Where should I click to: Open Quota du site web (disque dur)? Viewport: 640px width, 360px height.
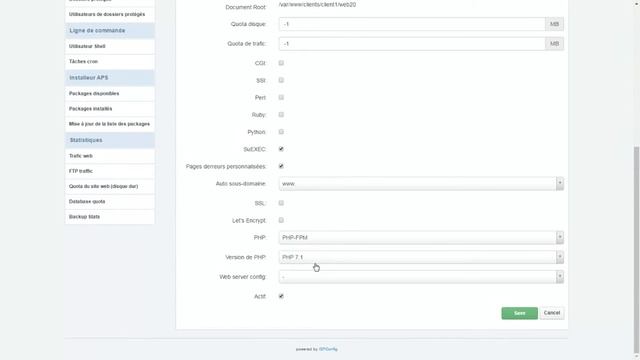(x=110, y=187)
